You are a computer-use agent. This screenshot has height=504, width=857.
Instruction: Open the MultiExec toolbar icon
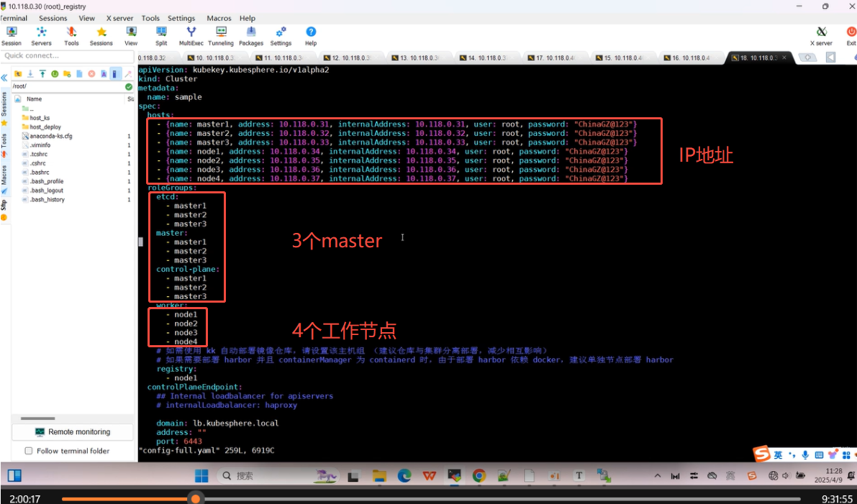point(191,33)
